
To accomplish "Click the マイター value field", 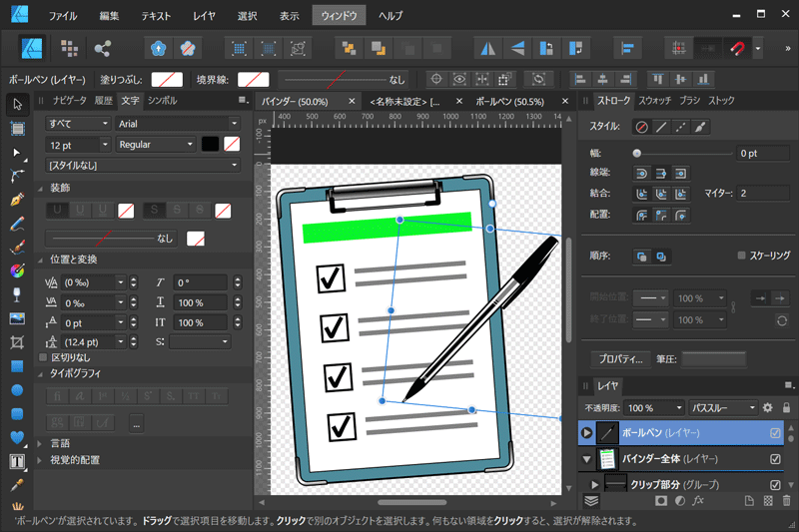I will click(763, 194).
